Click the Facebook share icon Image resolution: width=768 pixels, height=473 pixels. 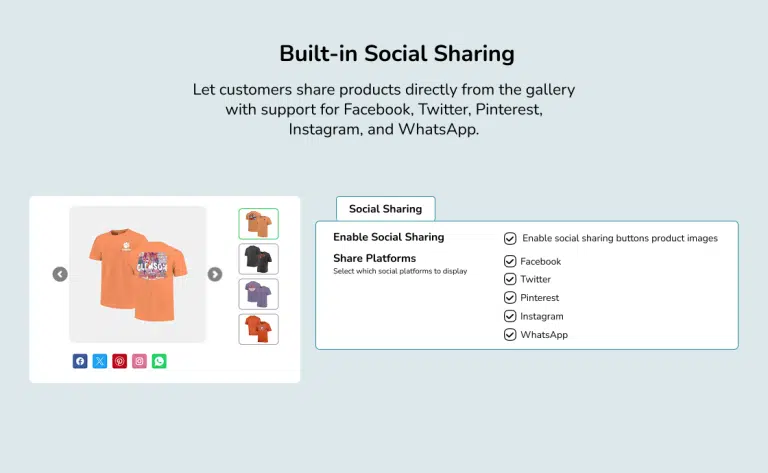(x=80, y=361)
